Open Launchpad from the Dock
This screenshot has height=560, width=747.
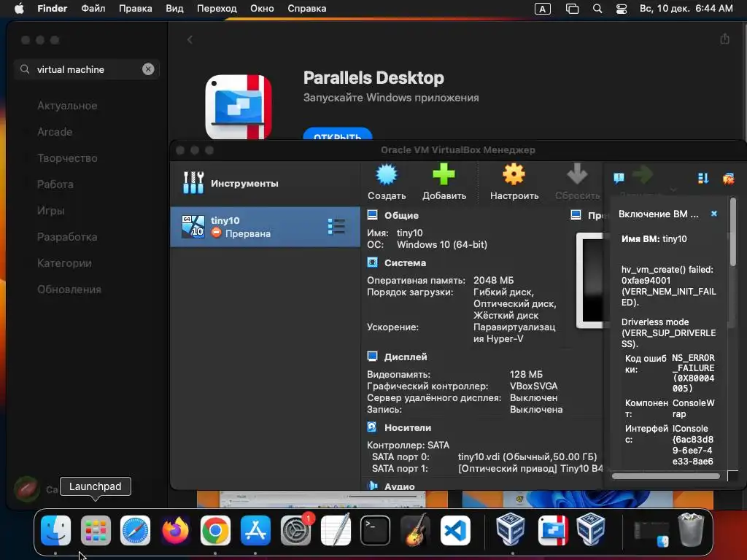(x=96, y=530)
